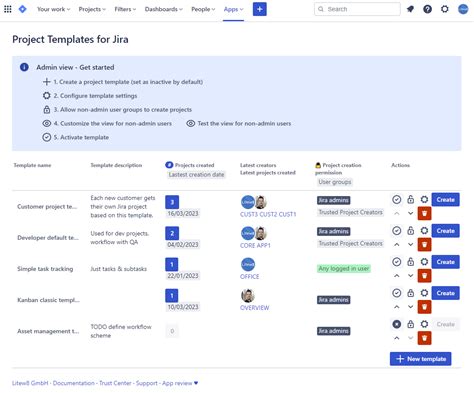Open permissions lock for Customer project template
474x393 pixels.
pyautogui.click(x=411, y=200)
